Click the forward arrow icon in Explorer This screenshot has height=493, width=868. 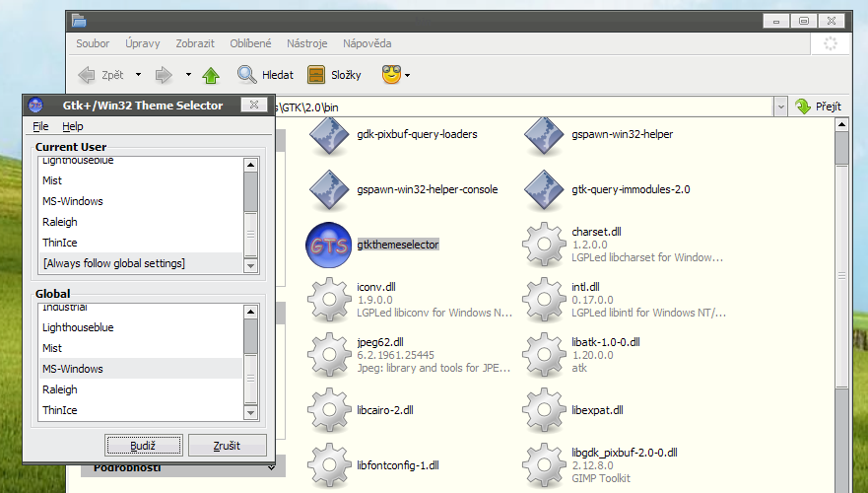pyautogui.click(x=164, y=75)
